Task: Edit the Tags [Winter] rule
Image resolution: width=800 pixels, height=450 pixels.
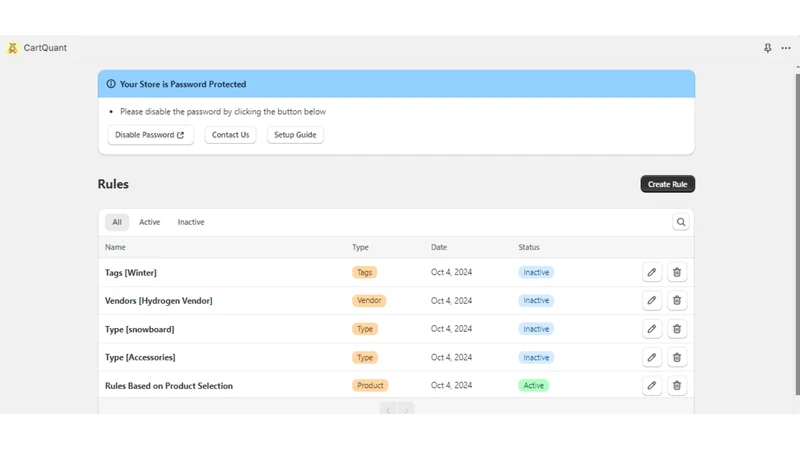Action: point(652,272)
